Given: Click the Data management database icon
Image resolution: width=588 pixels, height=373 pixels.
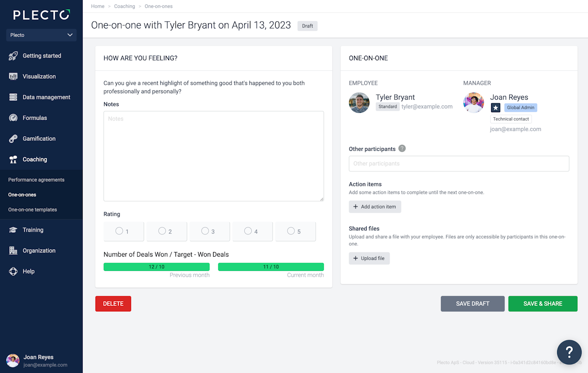Looking at the screenshot, I should point(13,98).
